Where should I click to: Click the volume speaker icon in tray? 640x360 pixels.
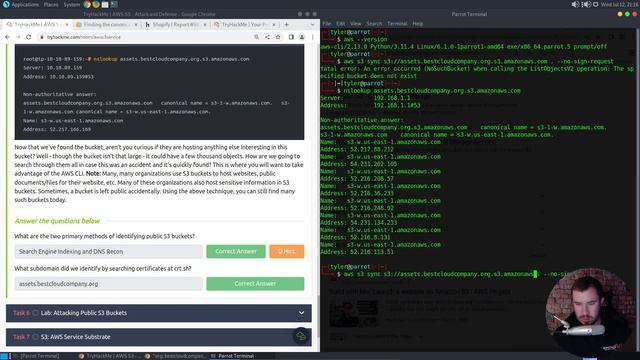(575, 4)
